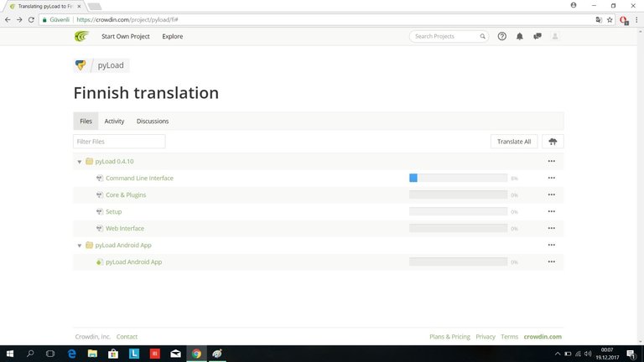Bookmark this page with star icon
Viewport: 644px width, 362px height.
610,20
